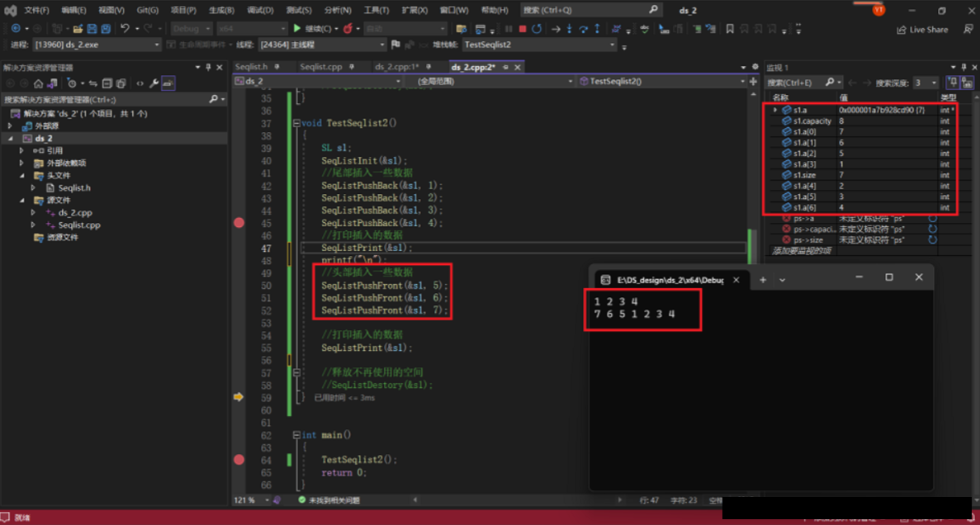Image resolution: width=980 pixels, height=525 pixels.
Task: Click the Solution Explorer search magnifier icon
Action: coord(213,99)
